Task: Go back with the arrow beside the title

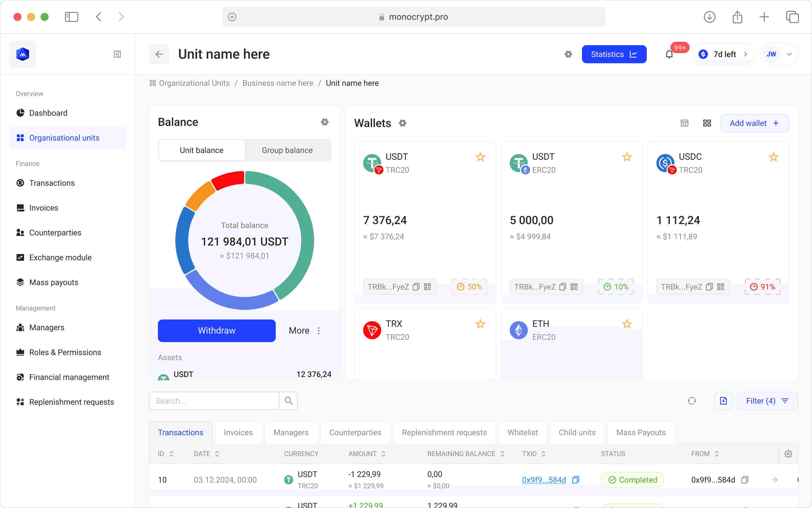Action: (159, 54)
